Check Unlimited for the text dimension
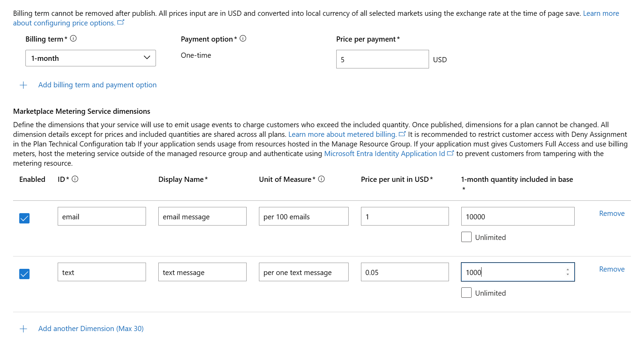 coord(466,293)
